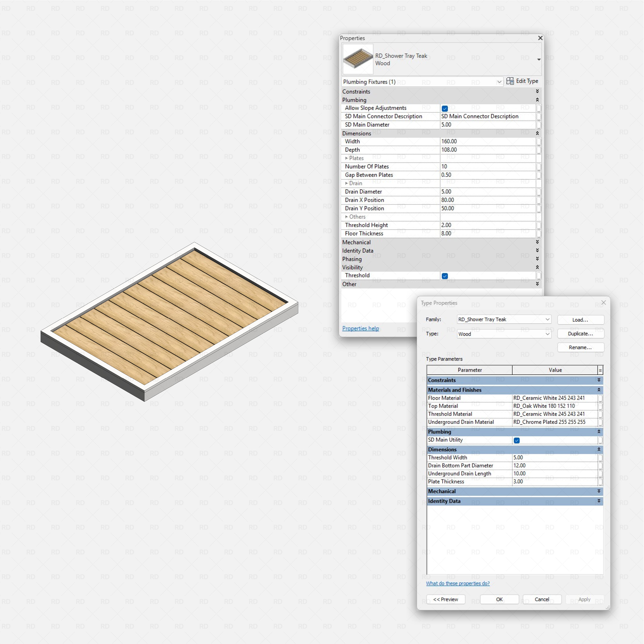Click the Duplicate... button
This screenshot has height=644, width=644.
pyautogui.click(x=581, y=334)
